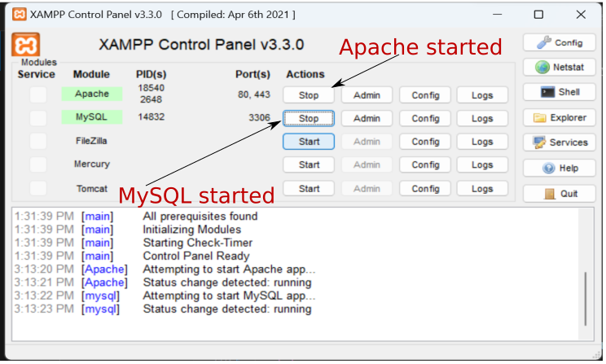Maximize the XAMPP window

[x=538, y=15]
